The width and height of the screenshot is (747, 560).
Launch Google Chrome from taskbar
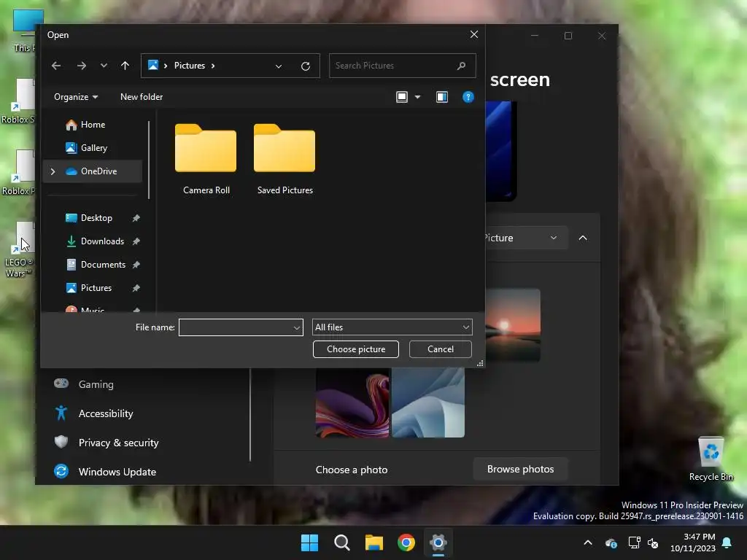coord(406,542)
